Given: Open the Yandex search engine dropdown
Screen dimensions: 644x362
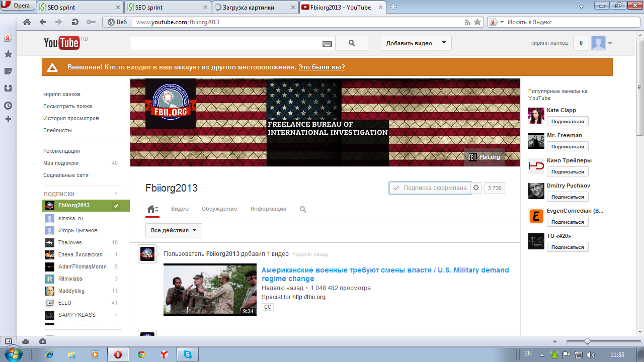Looking at the screenshot, I should coord(496,22).
